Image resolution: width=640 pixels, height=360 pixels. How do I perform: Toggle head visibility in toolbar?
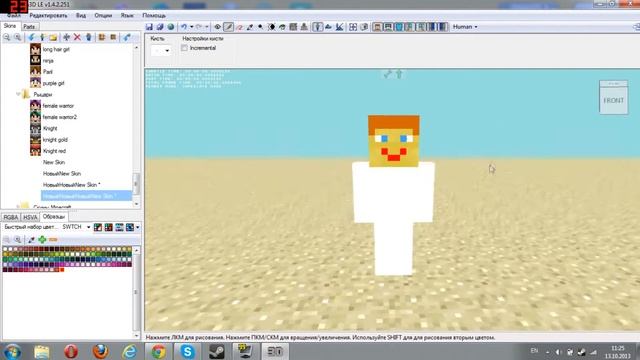coord(377,27)
